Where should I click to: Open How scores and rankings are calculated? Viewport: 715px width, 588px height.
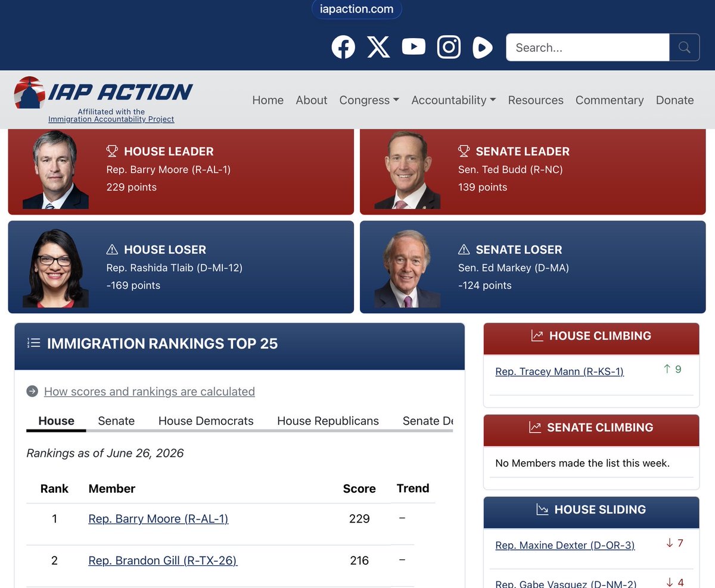click(x=150, y=391)
